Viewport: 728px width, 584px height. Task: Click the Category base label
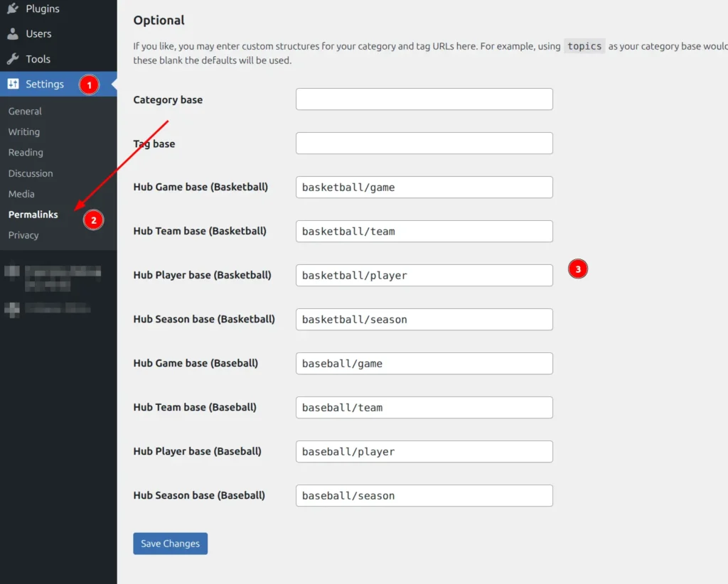coord(168,99)
